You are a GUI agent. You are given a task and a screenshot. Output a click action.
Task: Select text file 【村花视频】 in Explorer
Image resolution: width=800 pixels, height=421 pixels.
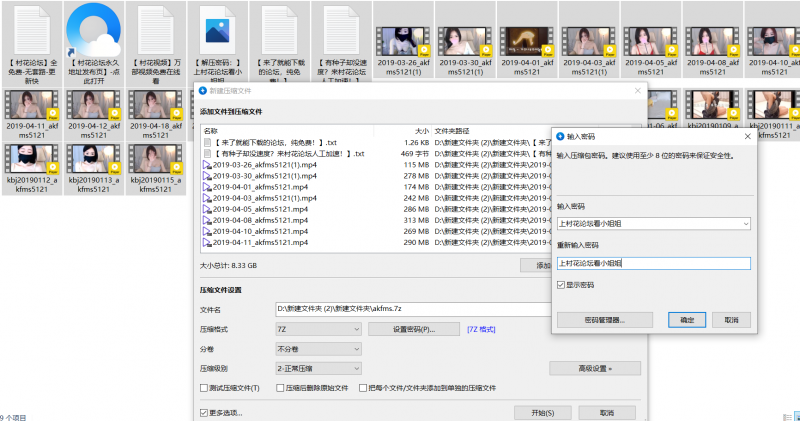tap(156, 31)
